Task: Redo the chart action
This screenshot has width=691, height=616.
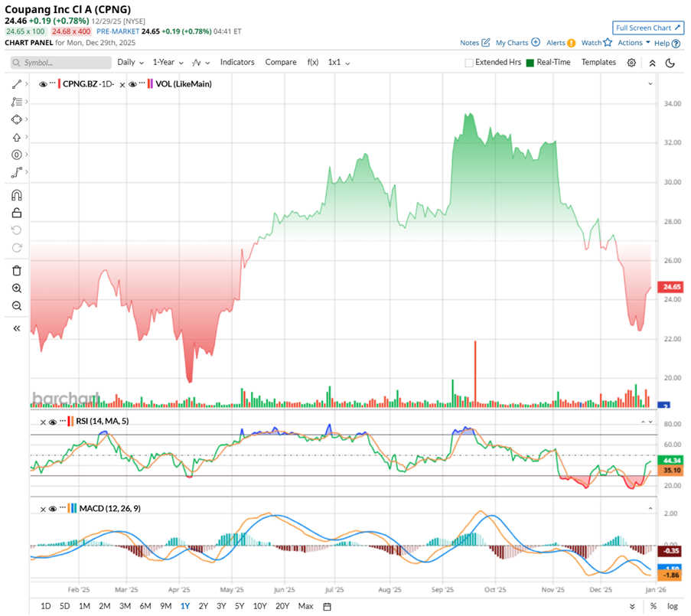Action: point(16,248)
